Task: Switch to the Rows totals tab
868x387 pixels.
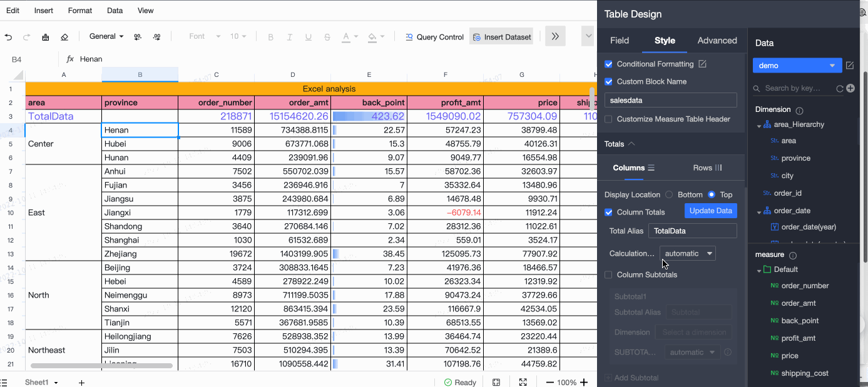Action: click(707, 168)
